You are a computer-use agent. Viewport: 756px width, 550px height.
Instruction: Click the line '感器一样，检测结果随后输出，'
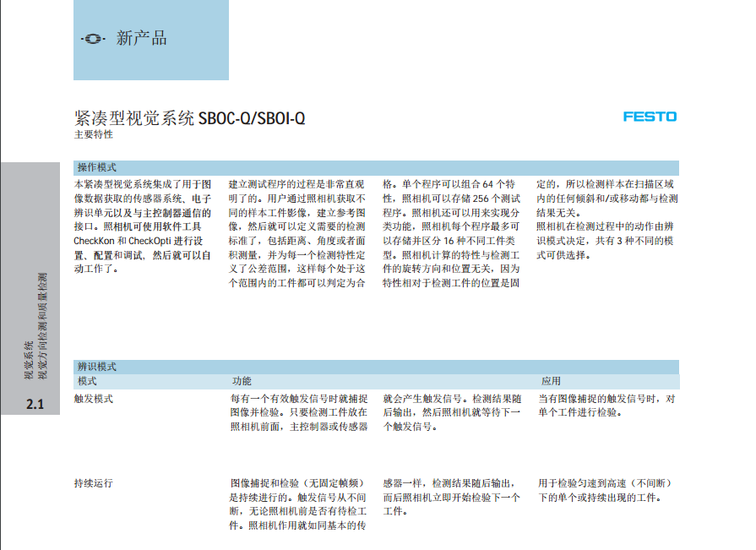pos(449,483)
